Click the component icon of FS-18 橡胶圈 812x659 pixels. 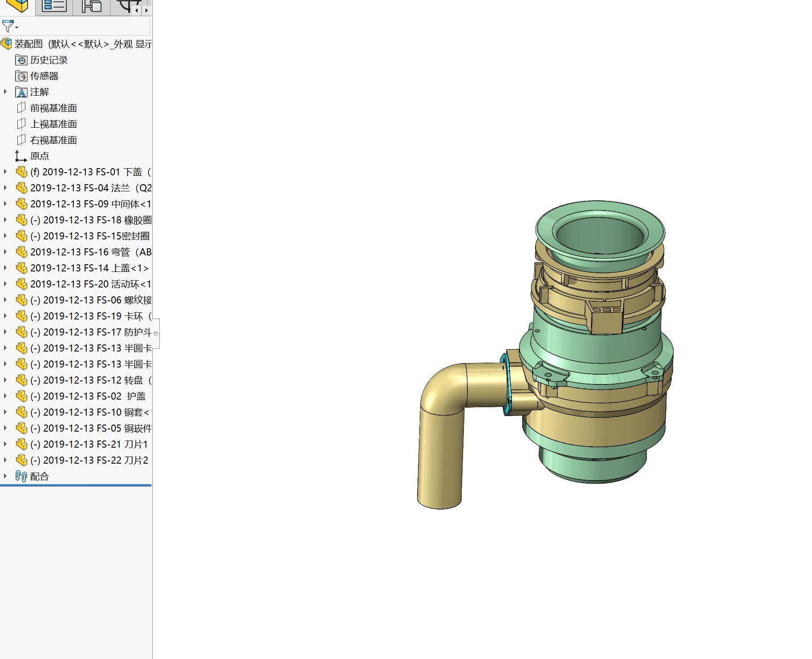tap(21, 220)
